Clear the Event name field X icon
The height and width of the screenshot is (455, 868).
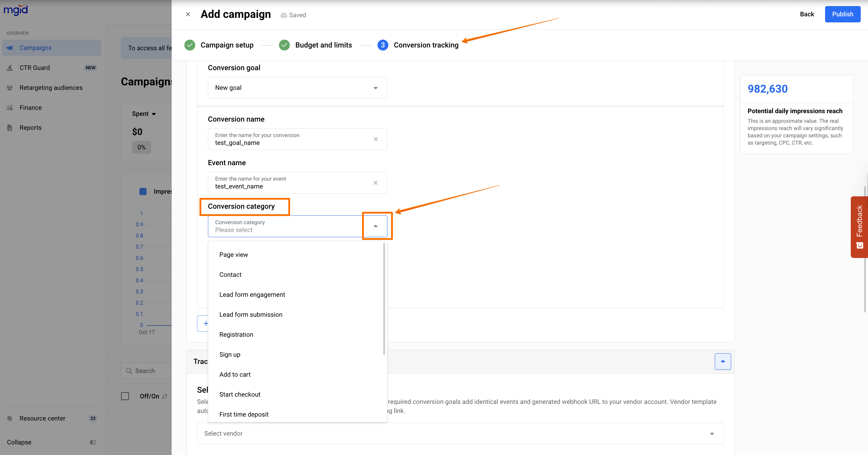(375, 182)
